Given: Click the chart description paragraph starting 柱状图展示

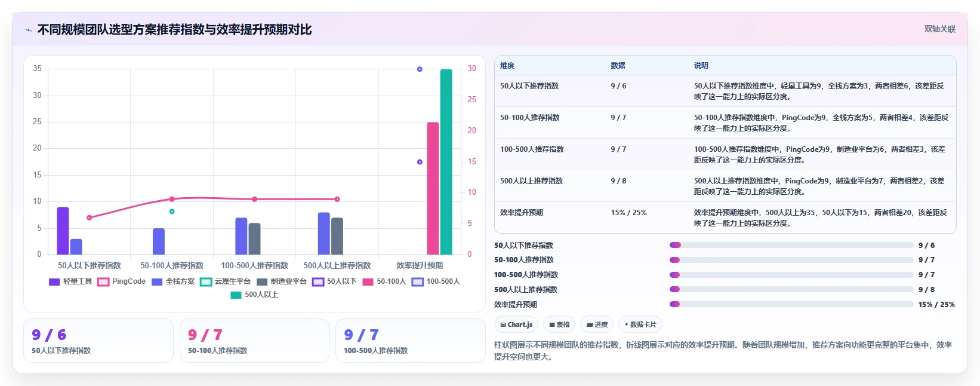Looking at the screenshot, I should point(723,351).
